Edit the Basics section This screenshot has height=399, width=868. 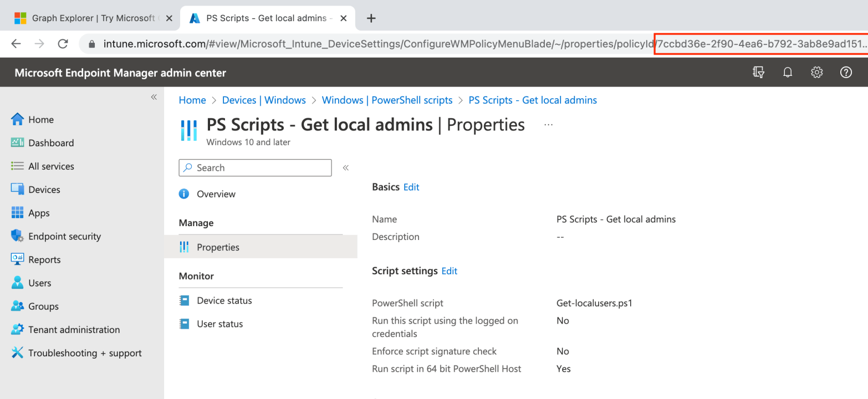pyautogui.click(x=411, y=187)
